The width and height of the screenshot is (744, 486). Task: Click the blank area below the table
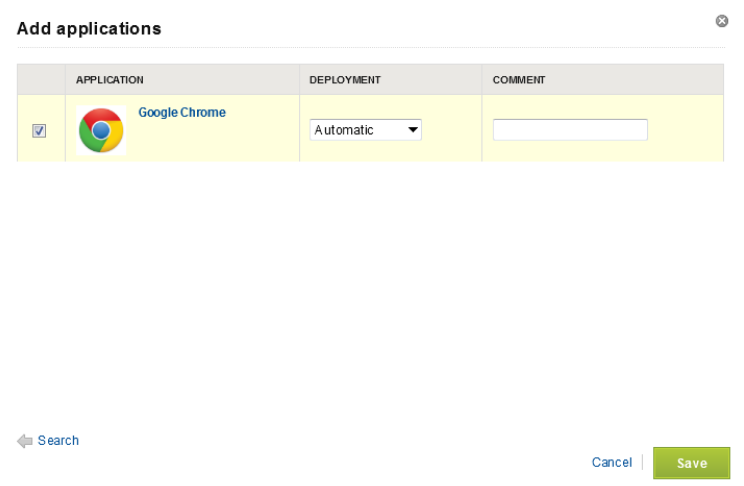(370, 290)
